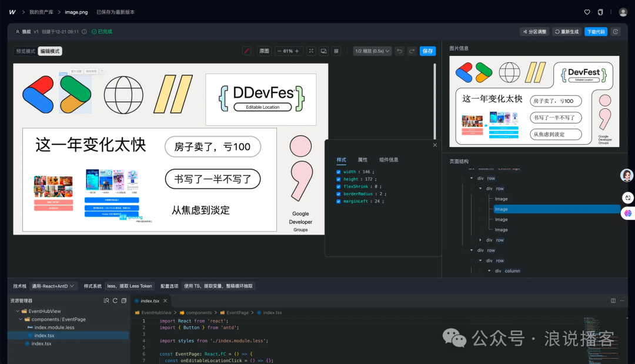The image size is (635, 364).
Task: Select the first Image tree node
Action: pos(501,199)
